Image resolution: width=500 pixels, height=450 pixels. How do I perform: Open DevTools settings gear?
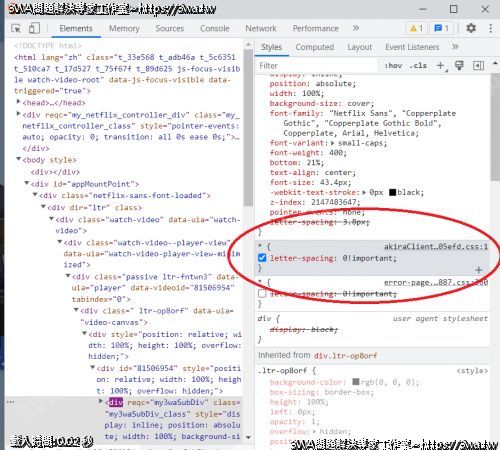[x=471, y=28]
